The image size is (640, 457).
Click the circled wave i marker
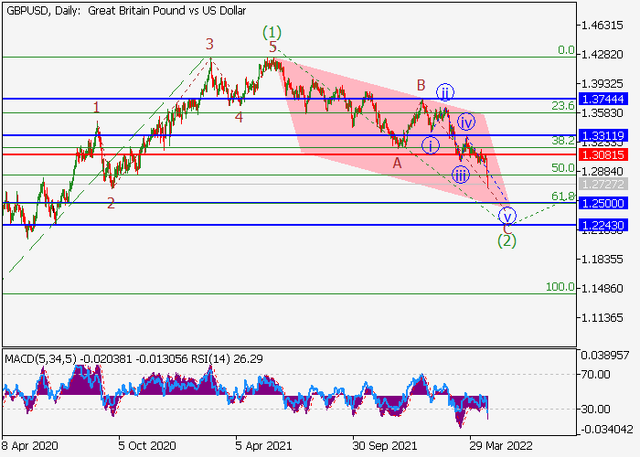[429, 145]
